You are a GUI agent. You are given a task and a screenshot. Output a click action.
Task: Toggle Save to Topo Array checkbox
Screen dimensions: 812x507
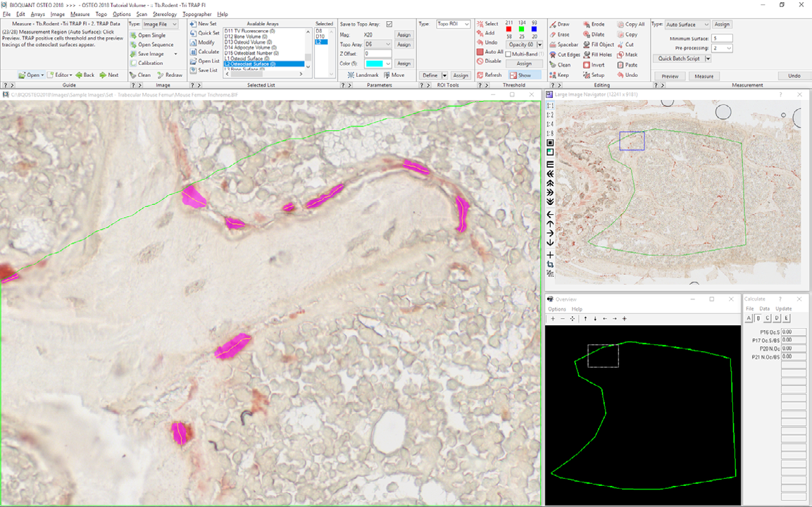389,25
